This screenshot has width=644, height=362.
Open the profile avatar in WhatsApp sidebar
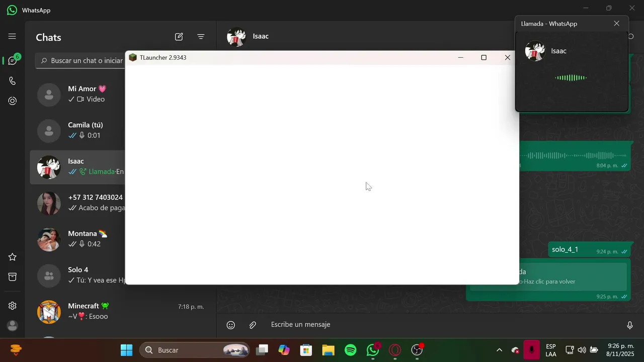[x=13, y=326]
